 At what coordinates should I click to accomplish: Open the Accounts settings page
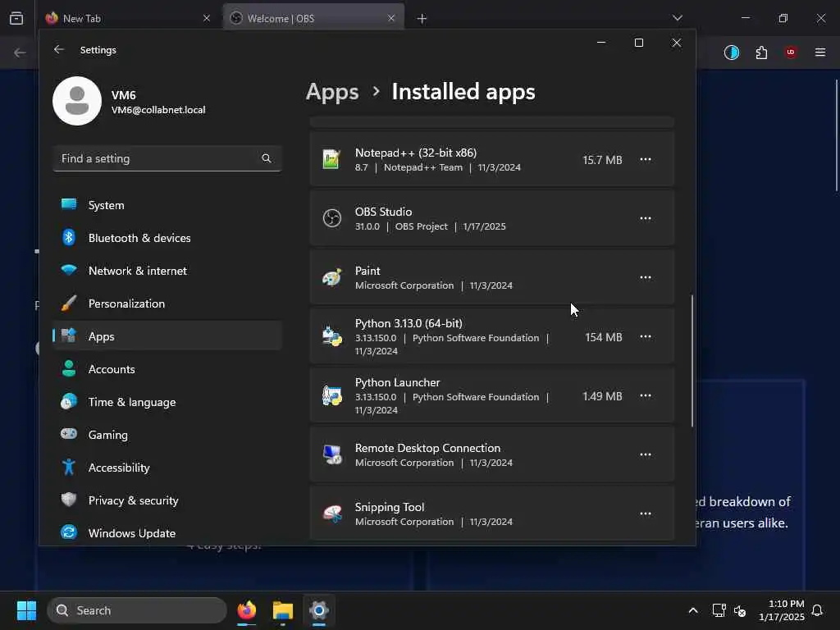[167, 369]
